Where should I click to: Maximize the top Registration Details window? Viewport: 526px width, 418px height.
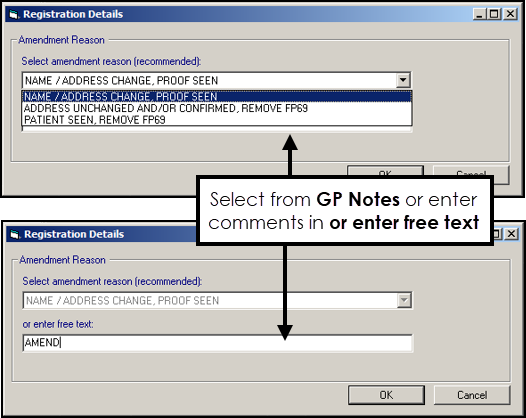pos(494,14)
